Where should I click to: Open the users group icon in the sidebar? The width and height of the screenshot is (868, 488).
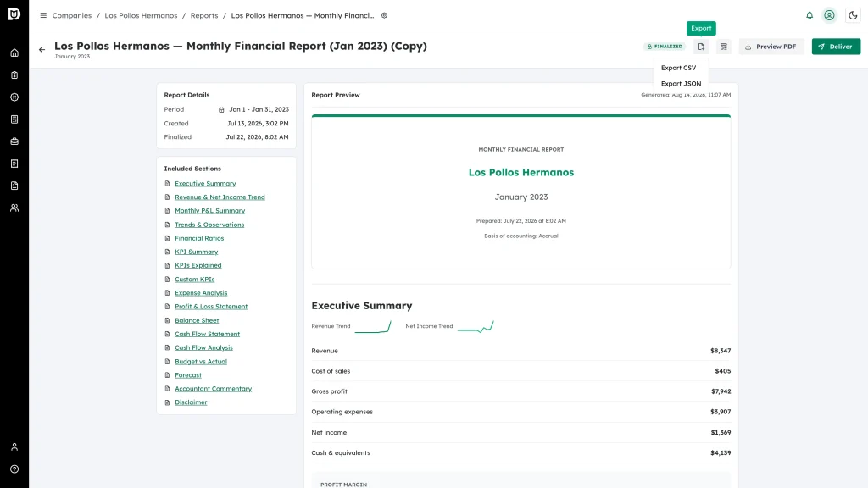coord(14,208)
